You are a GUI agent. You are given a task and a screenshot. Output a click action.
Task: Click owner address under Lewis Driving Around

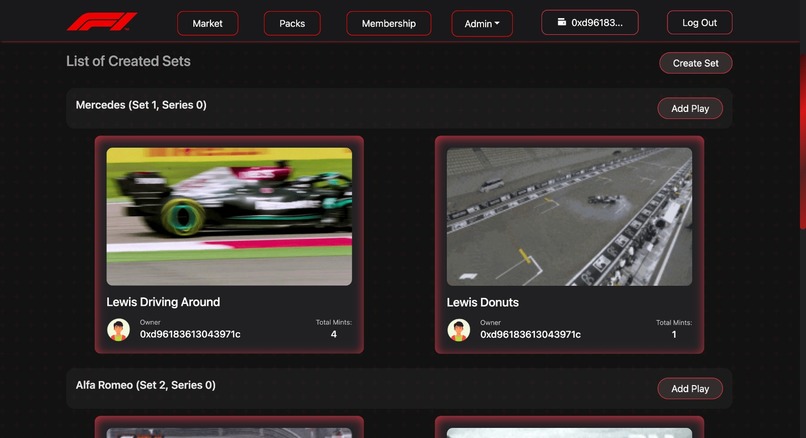(190, 334)
